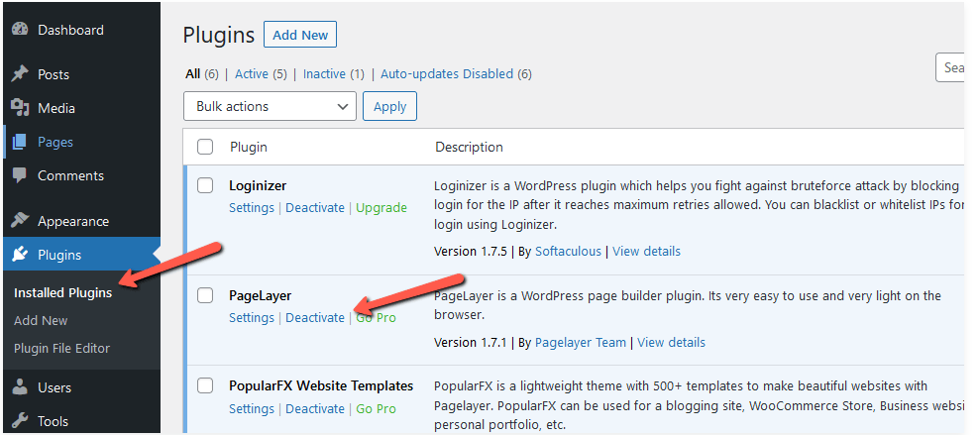Click the Version 1.7.1 text
Screen dimensions: 980x435
(x=470, y=343)
